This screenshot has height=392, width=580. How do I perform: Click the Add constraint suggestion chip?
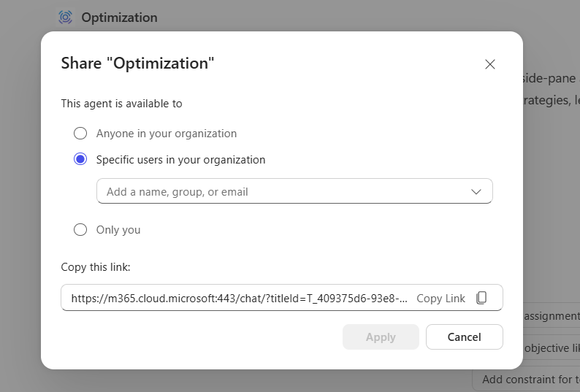(530, 379)
